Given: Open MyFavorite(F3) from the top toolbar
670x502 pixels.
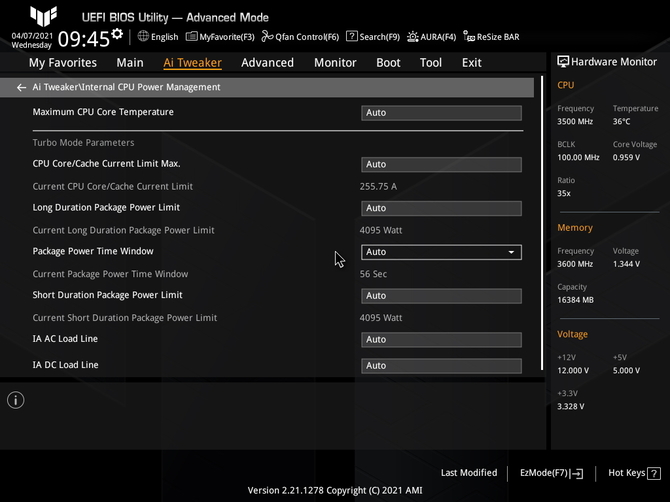Looking at the screenshot, I should click(220, 37).
